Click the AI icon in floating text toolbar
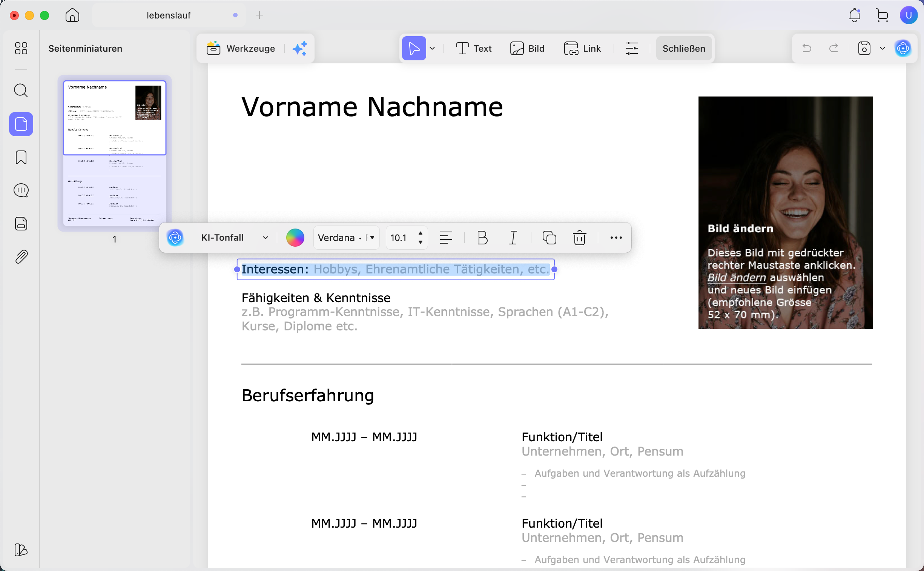The height and width of the screenshot is (571, 924). pos(175,238)
